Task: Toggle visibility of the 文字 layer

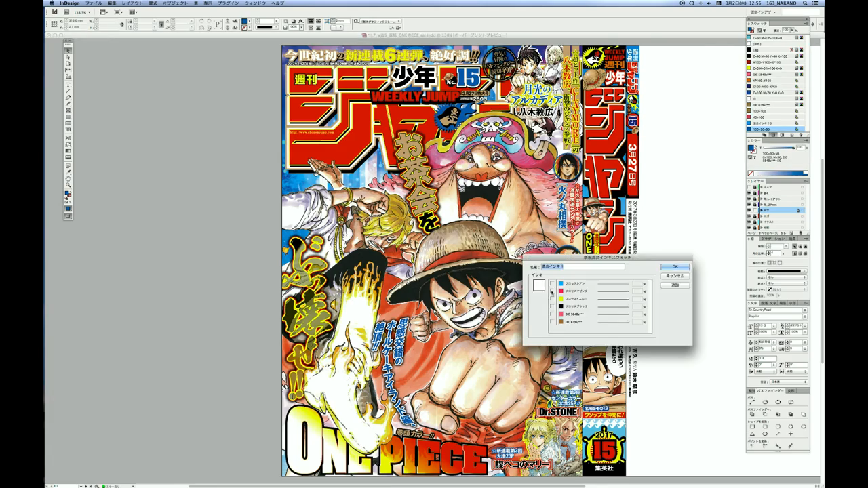Action: point(749,210)
